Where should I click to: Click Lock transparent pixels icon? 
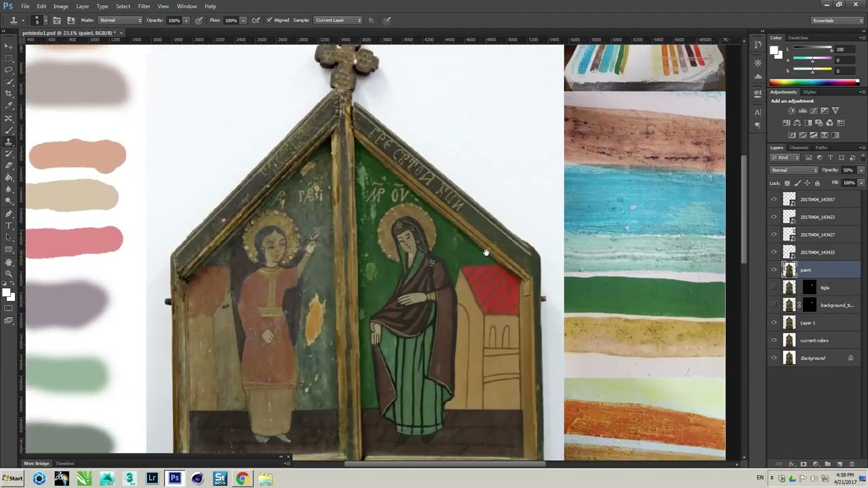pyautogui.click(x=787, y=183)
